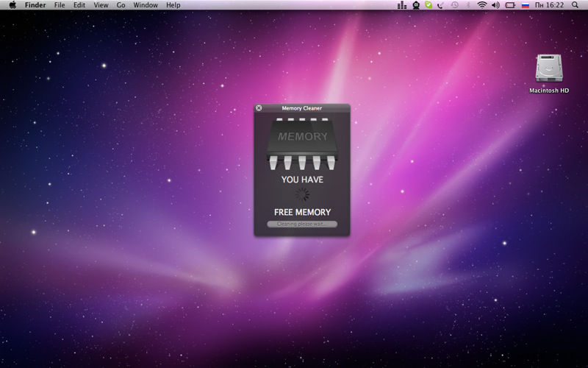
Task: Open the Help menu
Action: click(x=173, y=5)
